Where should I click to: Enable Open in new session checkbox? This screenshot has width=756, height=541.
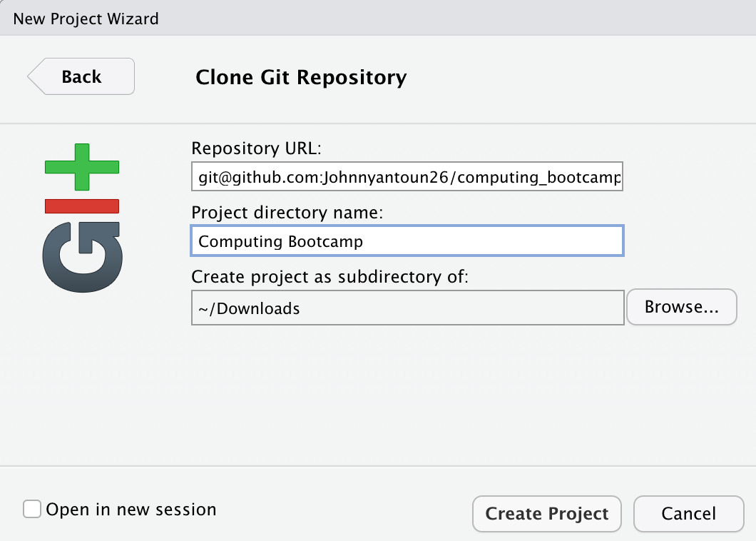(31, 510)
